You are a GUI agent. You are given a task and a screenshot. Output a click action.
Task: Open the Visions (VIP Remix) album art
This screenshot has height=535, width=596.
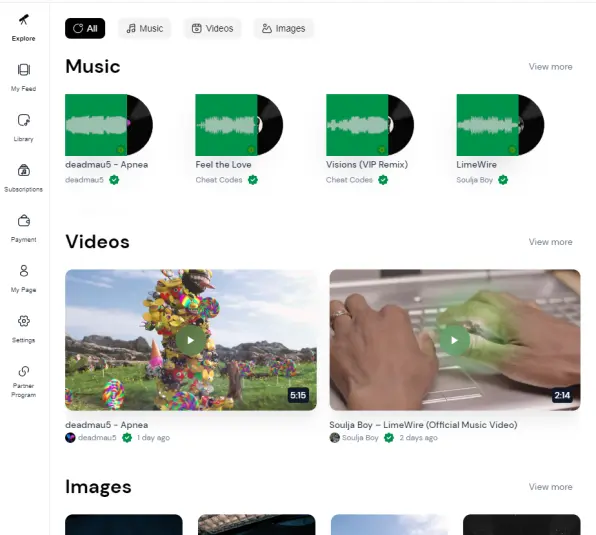coord(370,125)
